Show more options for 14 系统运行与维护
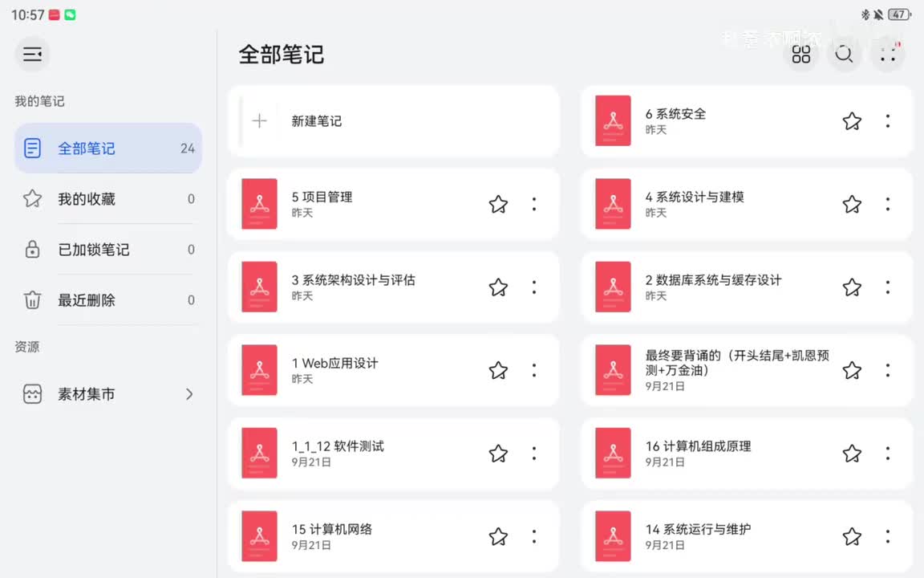The image size is (924, 578). coord(887,537)
